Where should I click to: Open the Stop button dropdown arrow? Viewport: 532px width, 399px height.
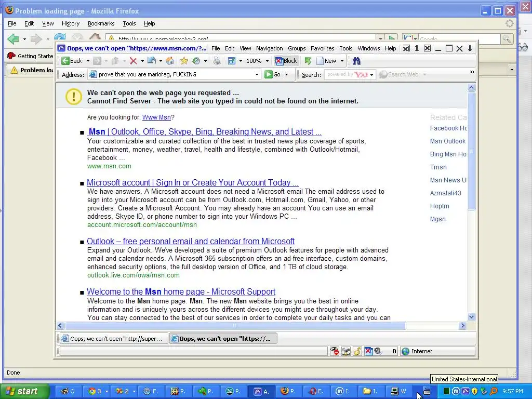tap(142, 61)
